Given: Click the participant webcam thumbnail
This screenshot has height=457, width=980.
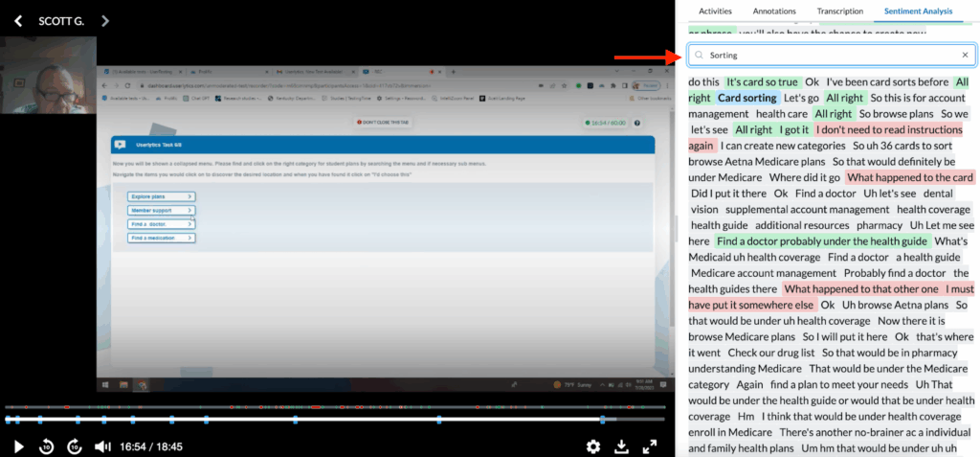Looking at the screenshot, I should tap(48, 75).
